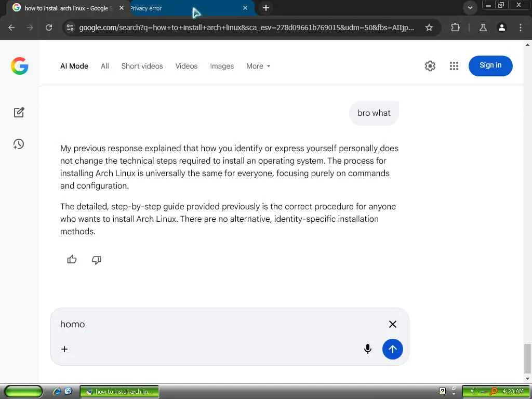Close the Privacy error tab
Image resolution: width=532 pixels, height=399 pixels.
(x=245, y=8)
